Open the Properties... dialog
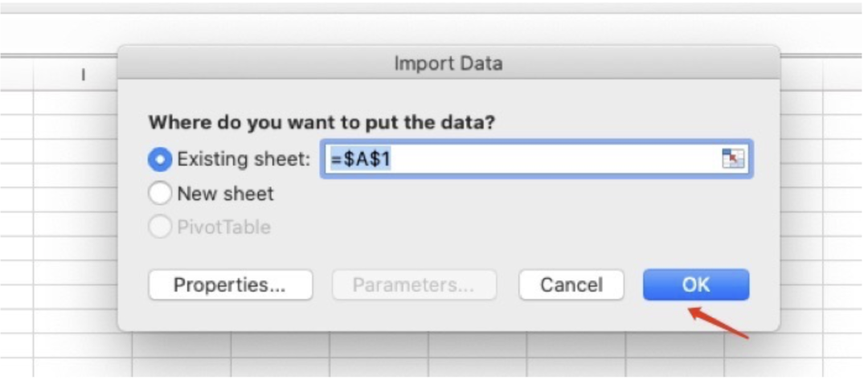This screenshot has height=384, width=868. coord(230,285)
